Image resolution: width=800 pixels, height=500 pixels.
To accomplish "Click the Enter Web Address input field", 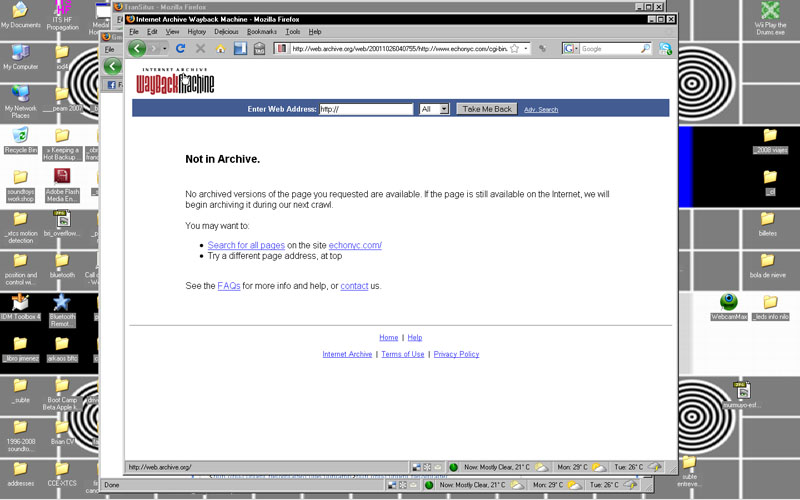I will [x=365, y=109].
